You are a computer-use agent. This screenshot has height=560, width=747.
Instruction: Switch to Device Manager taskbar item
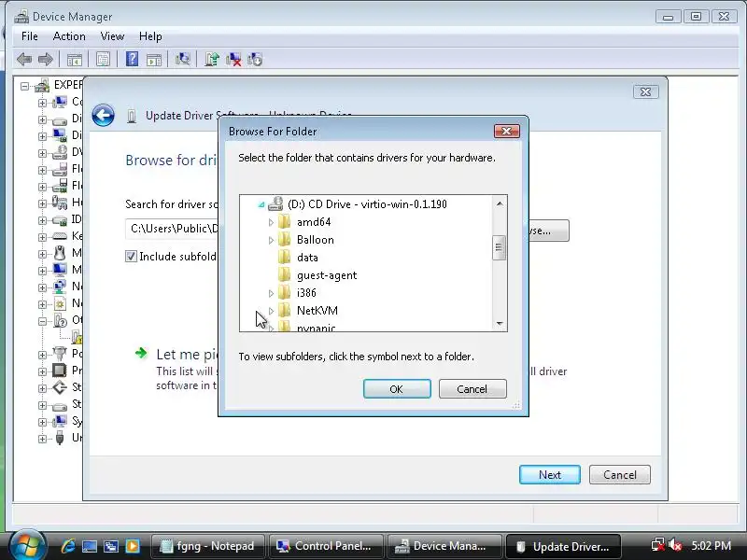(444, 546)
